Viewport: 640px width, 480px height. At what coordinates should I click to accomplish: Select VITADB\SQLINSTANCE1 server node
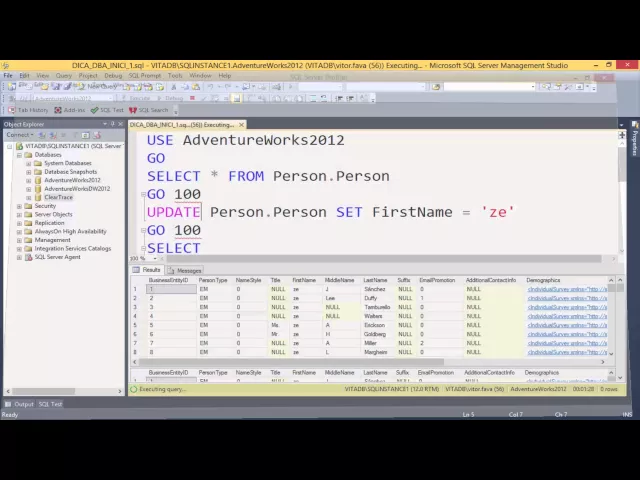point(73,146)
